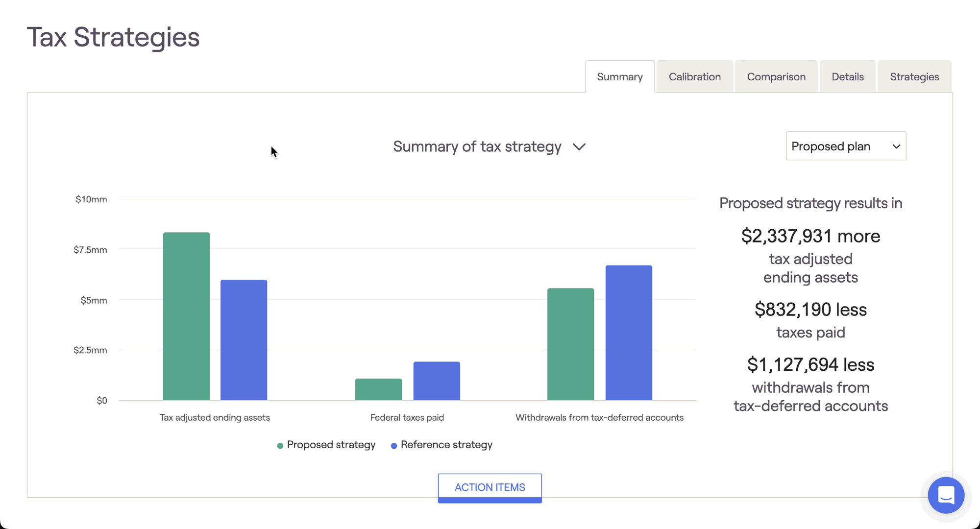Open the Details tab
This screenshot has width=980, height=529.
(847, 77)
